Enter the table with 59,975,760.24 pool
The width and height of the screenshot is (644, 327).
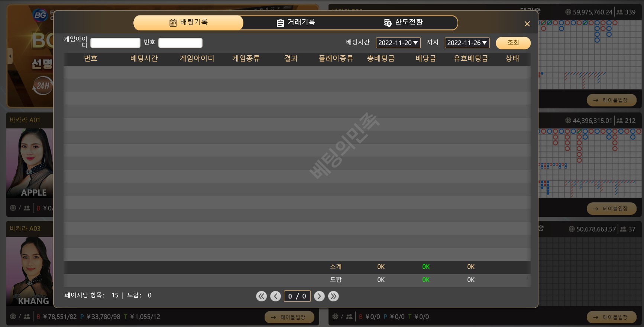coord(611,100)
